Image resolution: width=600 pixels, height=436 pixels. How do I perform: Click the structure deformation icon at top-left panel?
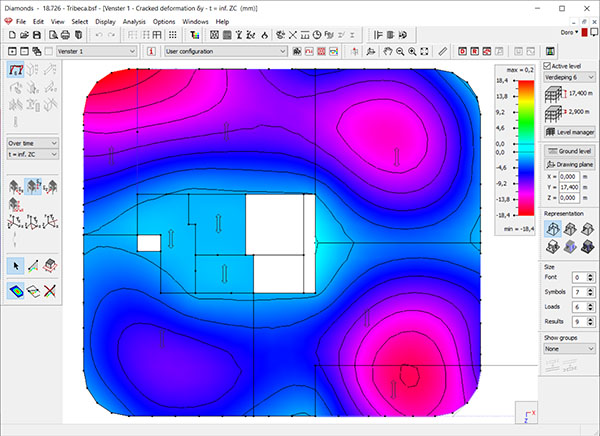pos(16,70)
